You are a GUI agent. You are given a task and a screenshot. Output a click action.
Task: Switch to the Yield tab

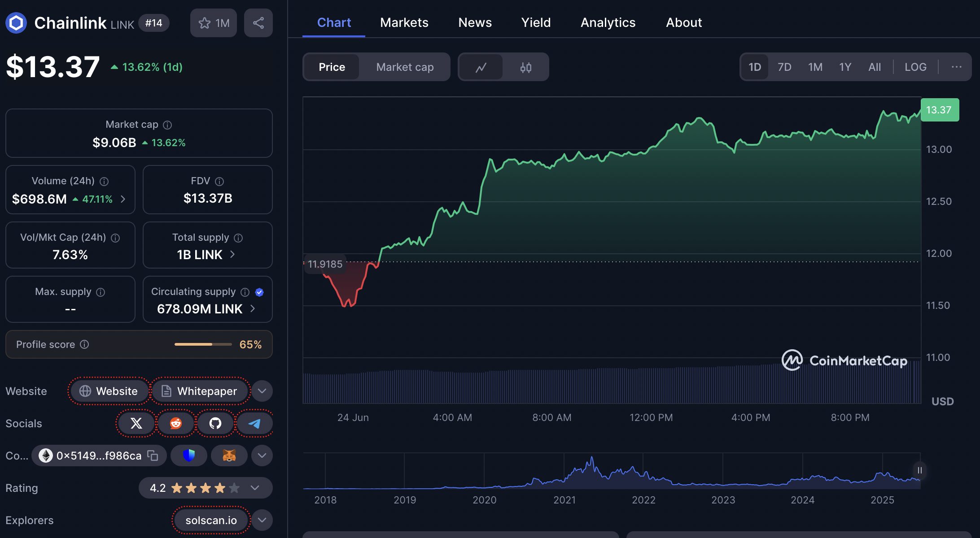pos(536,22)
